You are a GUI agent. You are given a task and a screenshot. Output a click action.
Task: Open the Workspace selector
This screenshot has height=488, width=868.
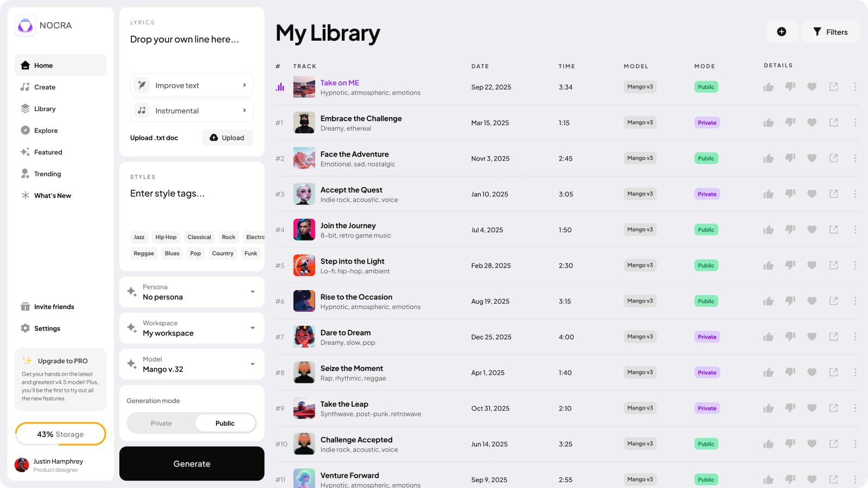point(252,328)
